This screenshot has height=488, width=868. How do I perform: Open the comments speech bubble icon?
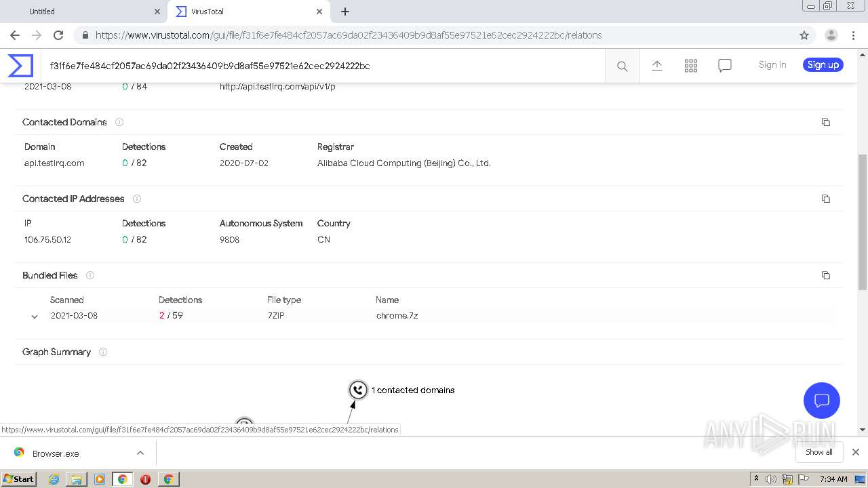pos(725,66)
